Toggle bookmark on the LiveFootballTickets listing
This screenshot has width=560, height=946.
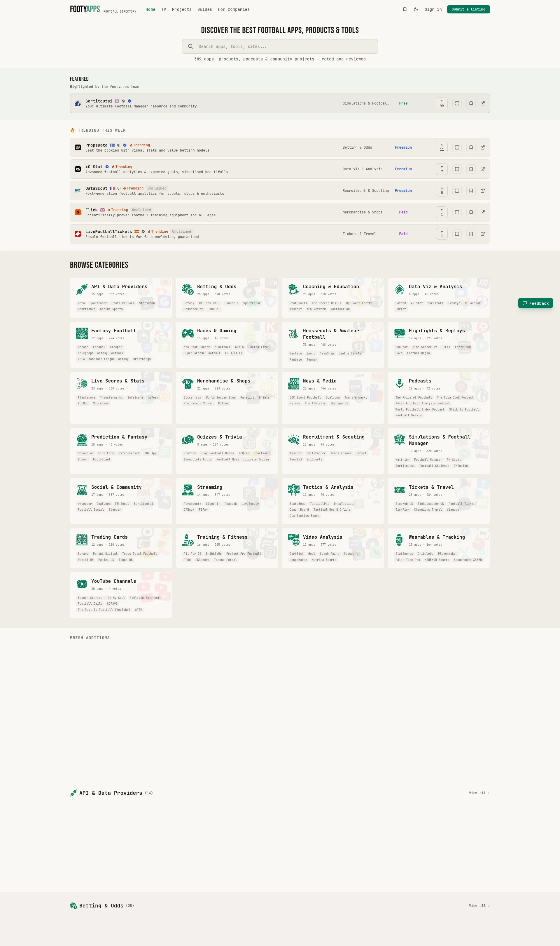(x=471, y=234)
